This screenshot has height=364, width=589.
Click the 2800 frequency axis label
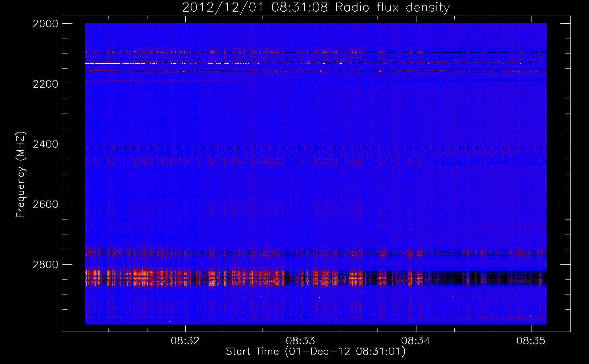tap(46, 265)
